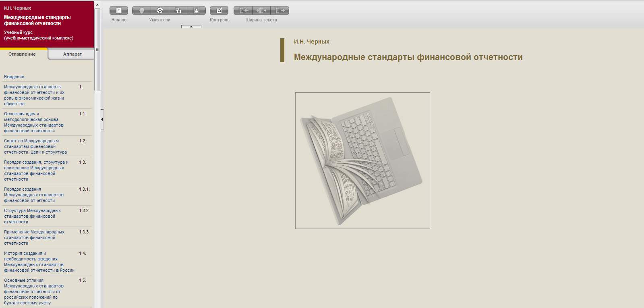Align text width to the left

tap(243, 10)
